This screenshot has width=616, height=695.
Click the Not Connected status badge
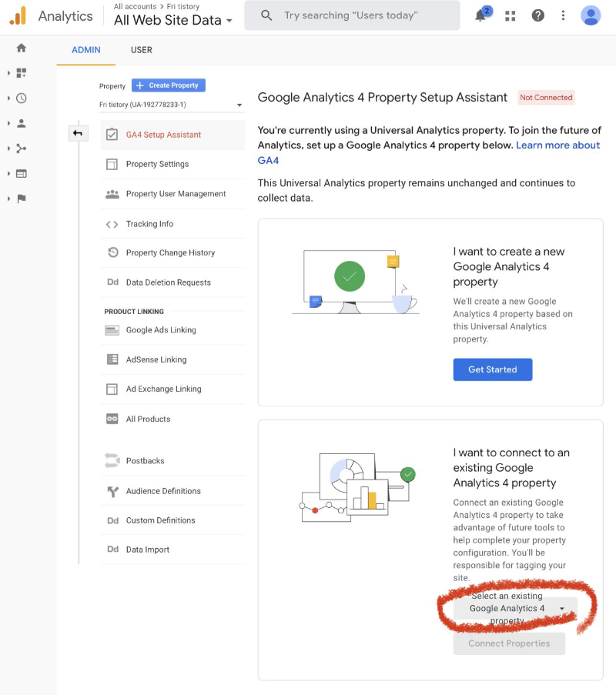tap(547, 98)
